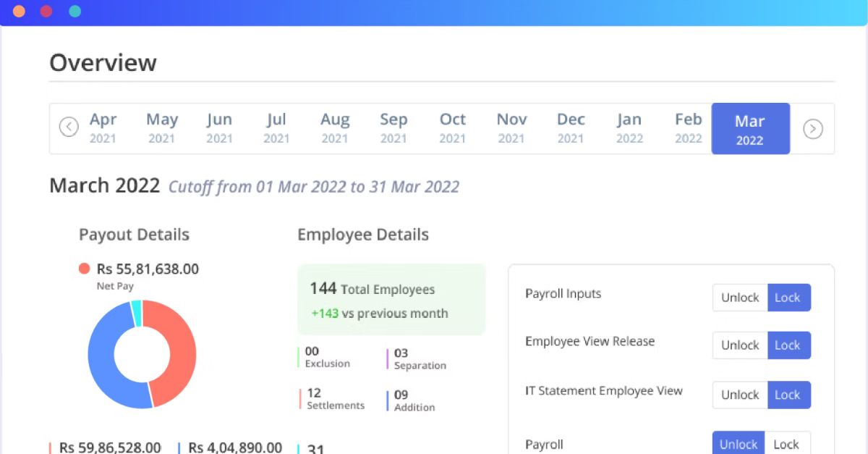The image size is (868, 454).
Task: Select the Dec 2021 month tab
Action: pos(571,127)
